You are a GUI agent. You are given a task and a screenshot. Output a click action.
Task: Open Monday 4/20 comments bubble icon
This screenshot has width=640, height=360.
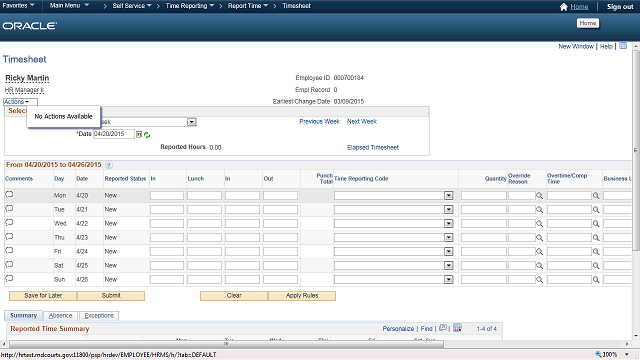click(9, 195)
